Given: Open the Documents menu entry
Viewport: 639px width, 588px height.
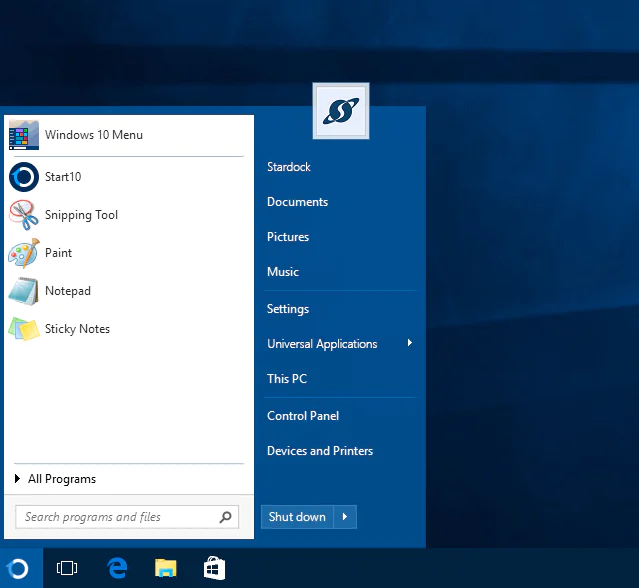Looking at the screenshot, I should [297, 202].
